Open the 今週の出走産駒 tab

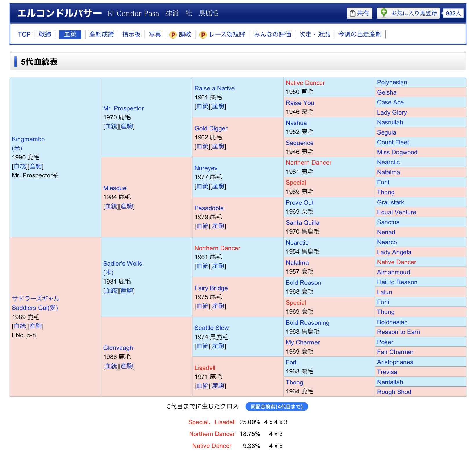(x=360, y=35)
